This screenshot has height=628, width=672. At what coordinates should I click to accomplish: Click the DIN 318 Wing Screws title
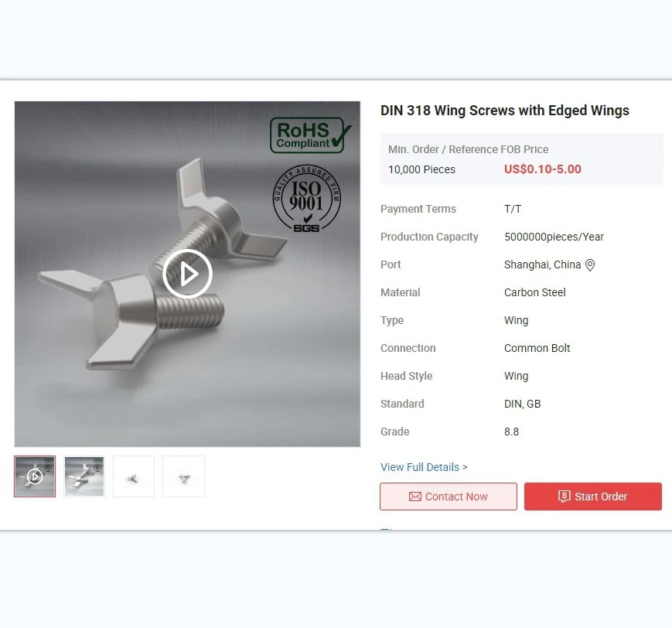pyautogui.click(x=505, y=111)
